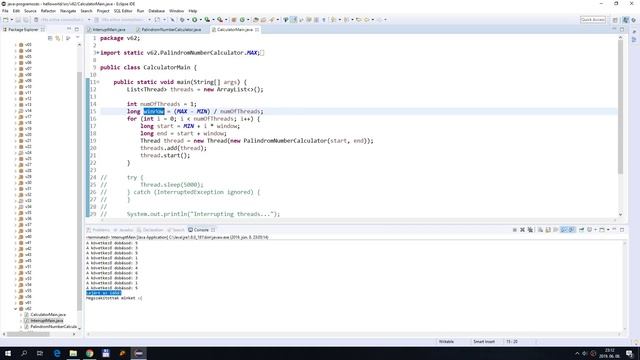Screen dimensions: 640x360
Task: Minimize the Package Explorer view
Action: tap(69, 29)
